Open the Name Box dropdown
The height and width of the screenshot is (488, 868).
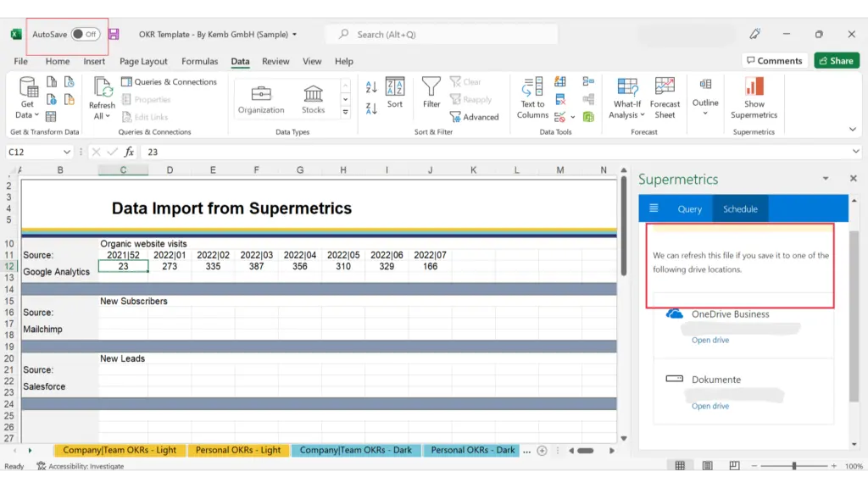(x=66, y=152)
